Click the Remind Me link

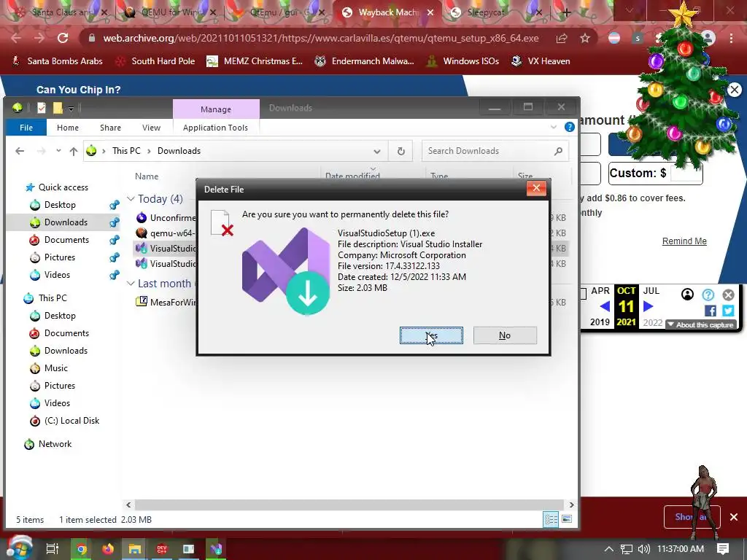click(684, 241)
